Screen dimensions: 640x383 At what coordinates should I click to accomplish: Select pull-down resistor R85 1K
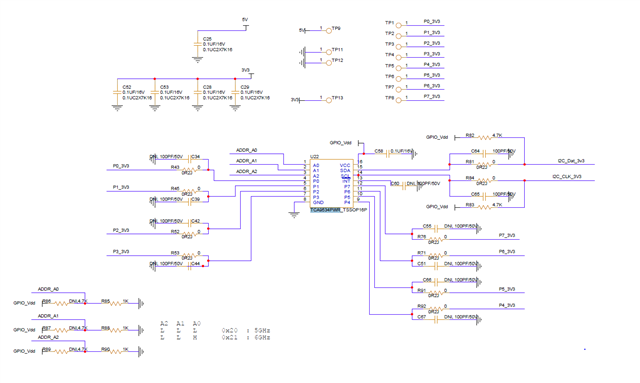point(115,303)
